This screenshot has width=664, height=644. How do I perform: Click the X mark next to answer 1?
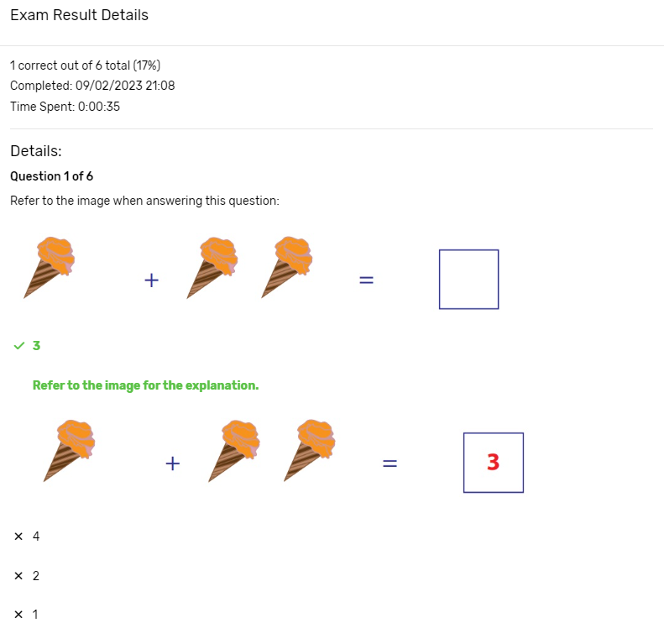tap(18, 615)
